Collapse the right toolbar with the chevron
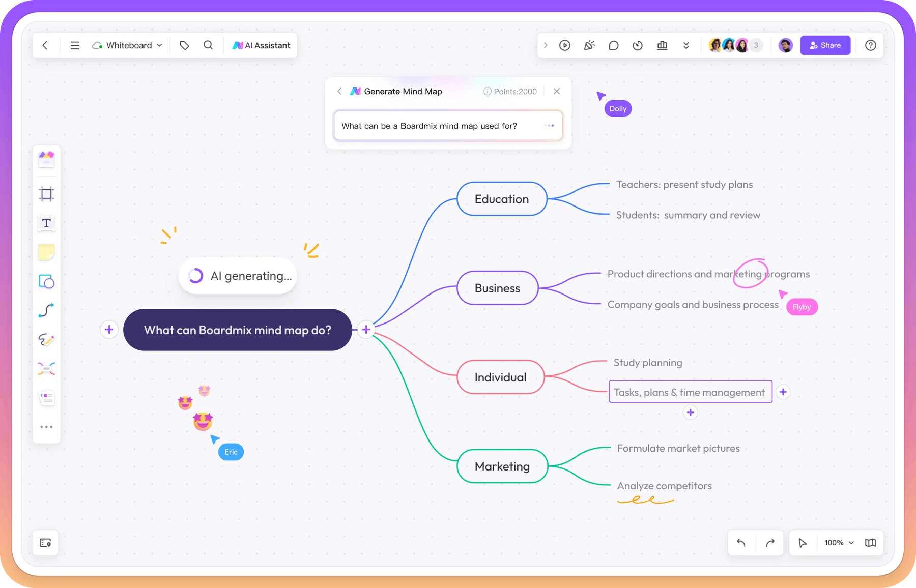916x588 pixels. (x=546, y=45)
